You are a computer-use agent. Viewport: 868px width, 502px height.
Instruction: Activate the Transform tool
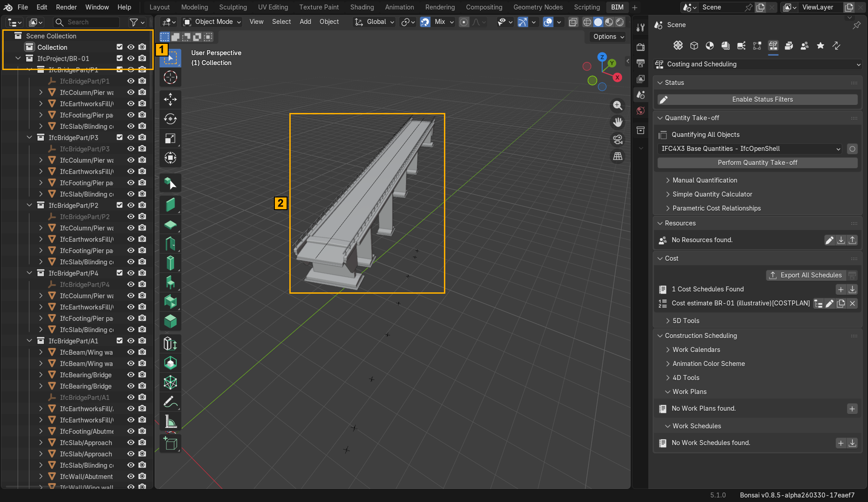point(170,158)
